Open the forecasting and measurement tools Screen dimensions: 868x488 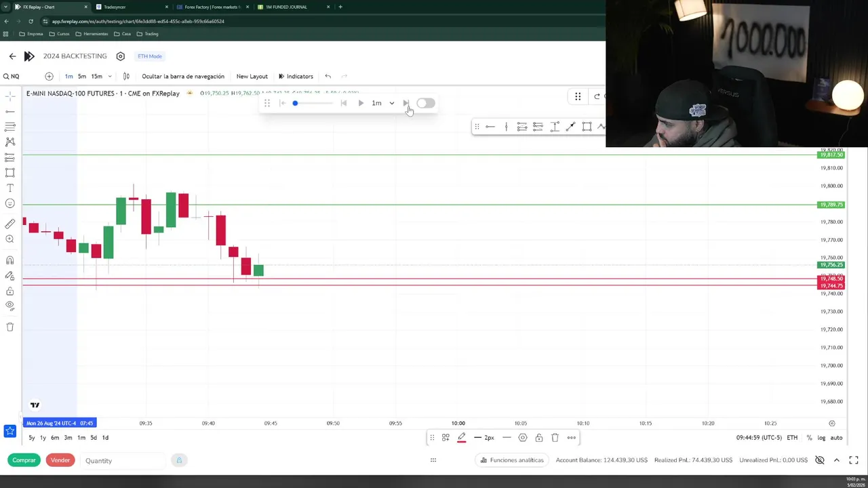click(9, 157)
